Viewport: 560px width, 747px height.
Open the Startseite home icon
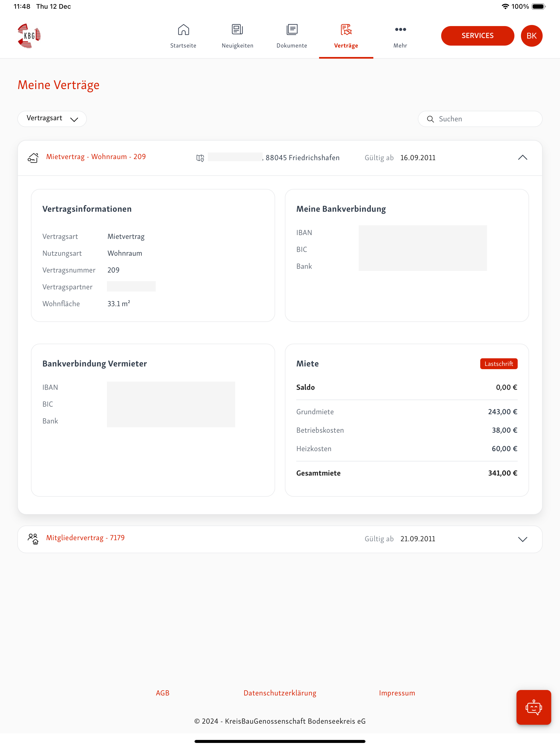pos(183,30)
